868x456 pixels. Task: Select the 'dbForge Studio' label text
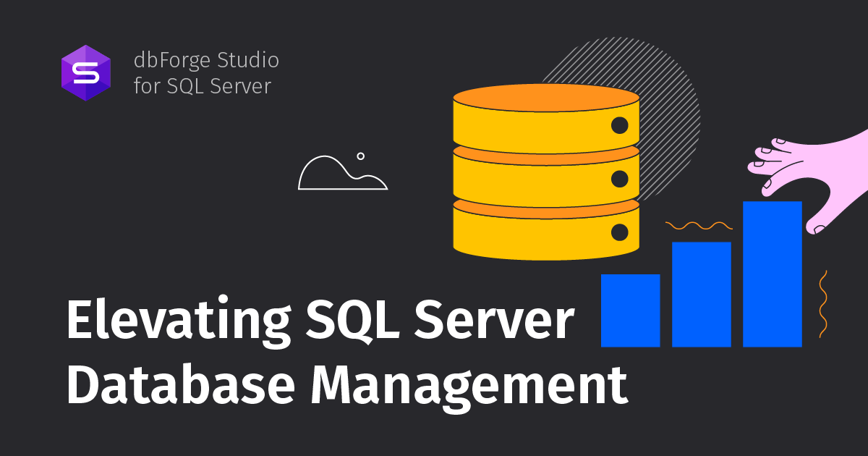pyautogui.click(x=206, y=61)
